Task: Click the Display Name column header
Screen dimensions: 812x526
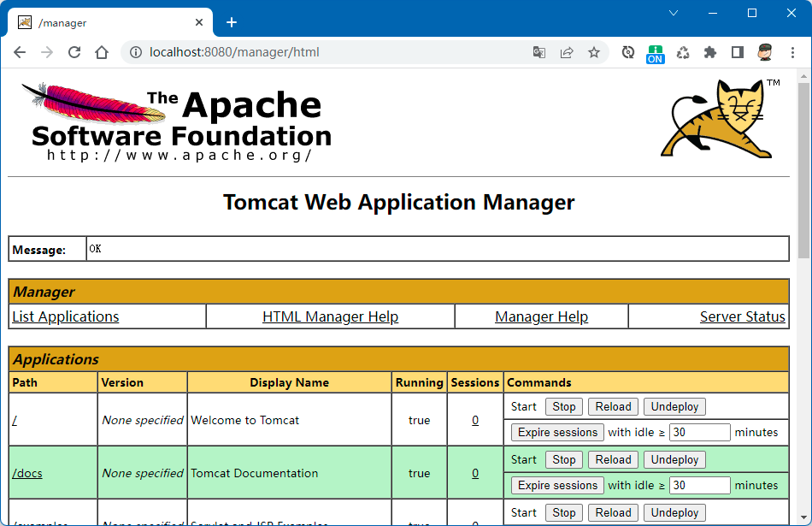Action: point(290,382)
